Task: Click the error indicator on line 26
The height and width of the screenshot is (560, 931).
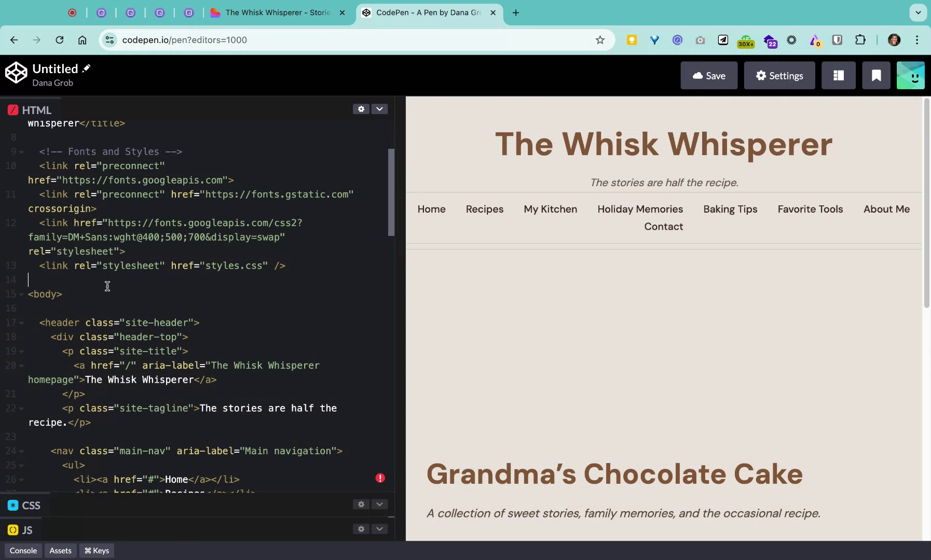Action: click(x=380, y=478)
